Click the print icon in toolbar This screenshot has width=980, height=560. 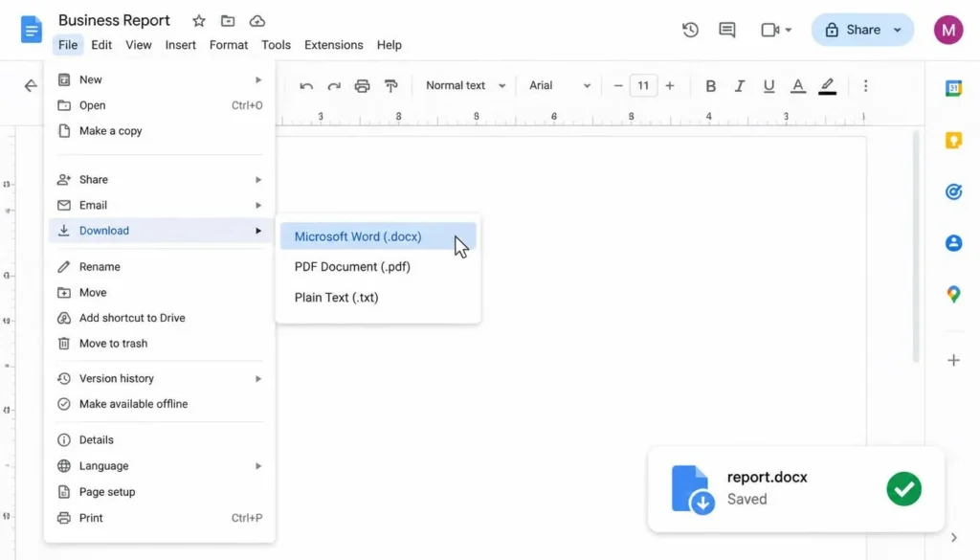point(362,85)
